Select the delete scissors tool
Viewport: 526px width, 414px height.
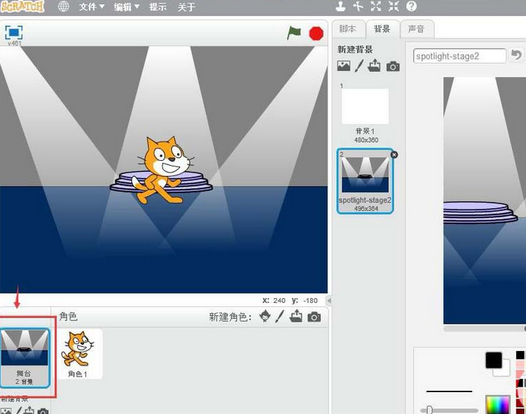358,6
